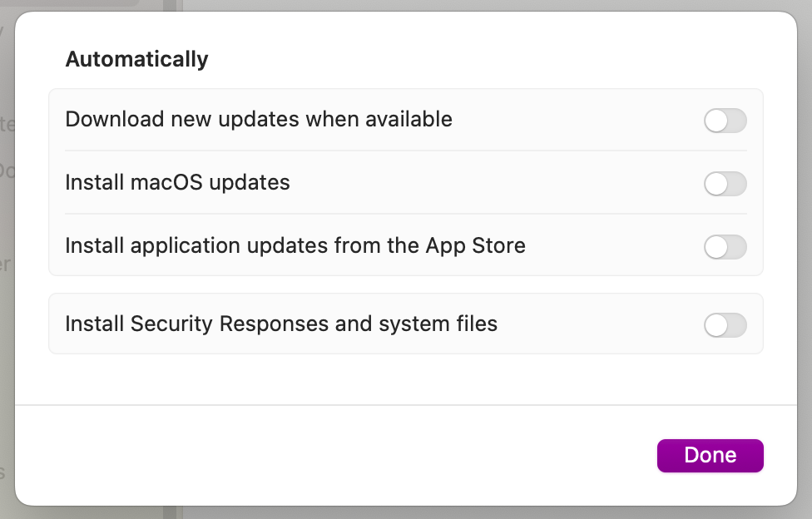This screenshot has height=519, width=812.
Task: Toggle Install application updates from App Store
Action: click(725, 247)
